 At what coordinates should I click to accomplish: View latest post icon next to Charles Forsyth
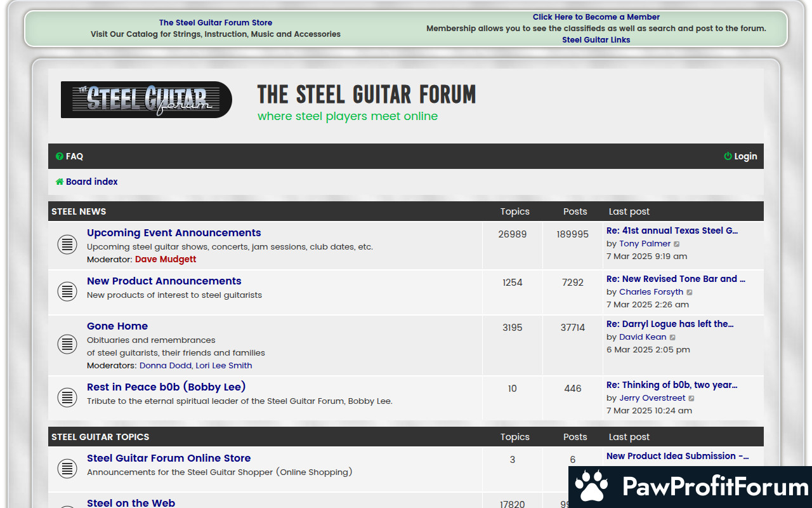[x=690, y=292]
